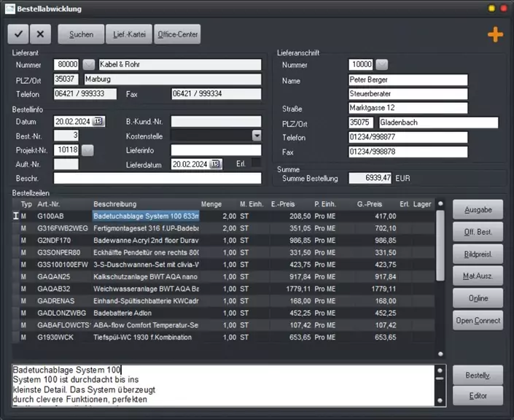Select the GAQAB32 Weichwasseranlage row

coord(224,289)
